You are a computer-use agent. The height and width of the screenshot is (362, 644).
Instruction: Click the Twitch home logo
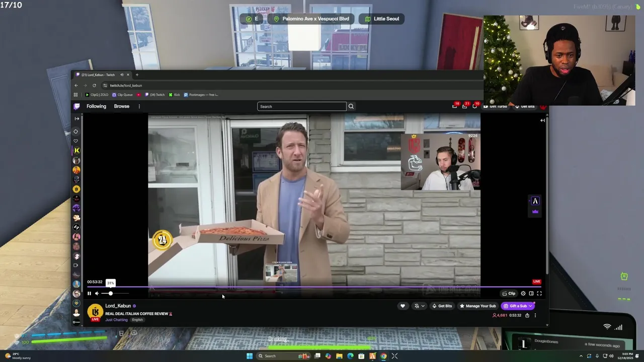point(76,106)
